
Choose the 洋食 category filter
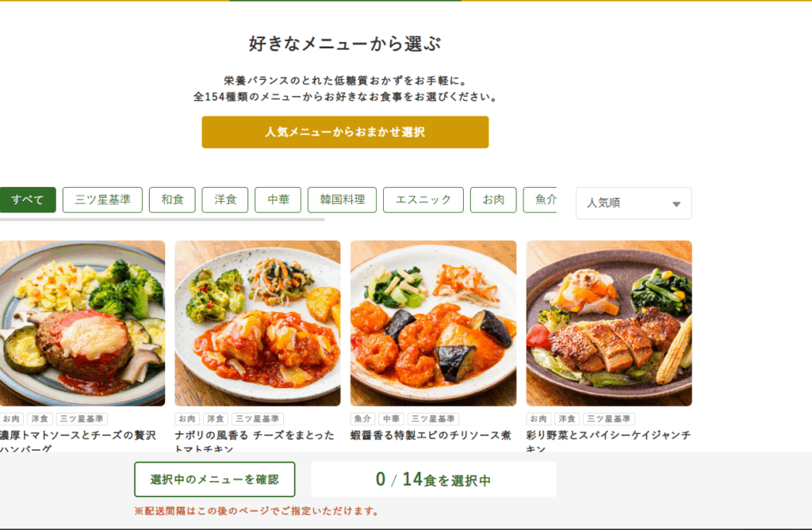[225, 200]
